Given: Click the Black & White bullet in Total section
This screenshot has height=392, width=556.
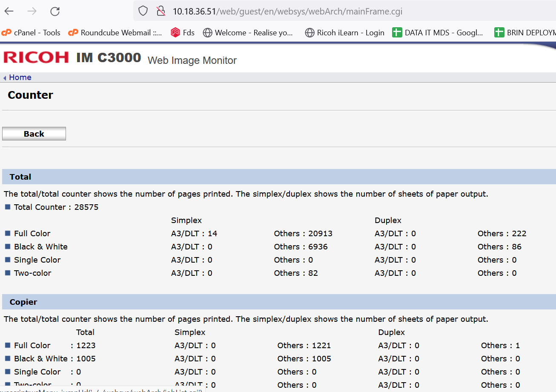Looking at the screenshot, I should click(8, 246).
